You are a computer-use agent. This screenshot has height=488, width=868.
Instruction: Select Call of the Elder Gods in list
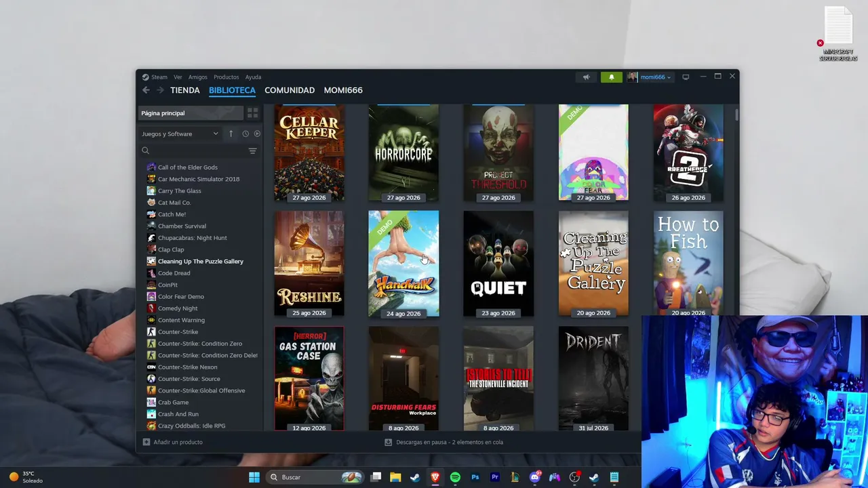(x=188, y=167)
